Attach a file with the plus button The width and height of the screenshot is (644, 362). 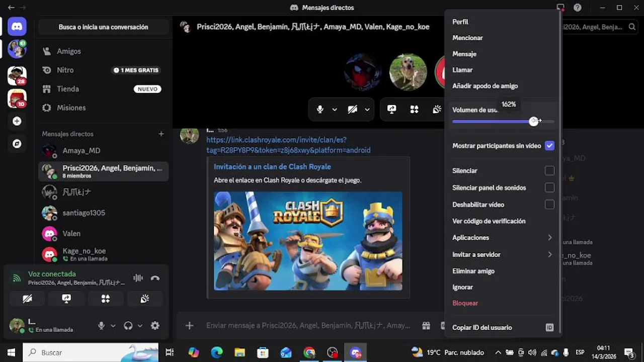click(x=189, y=326)
